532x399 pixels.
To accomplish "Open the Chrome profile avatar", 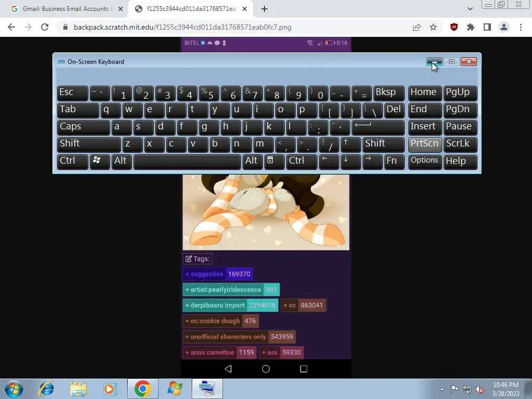I will click(504, 27).
